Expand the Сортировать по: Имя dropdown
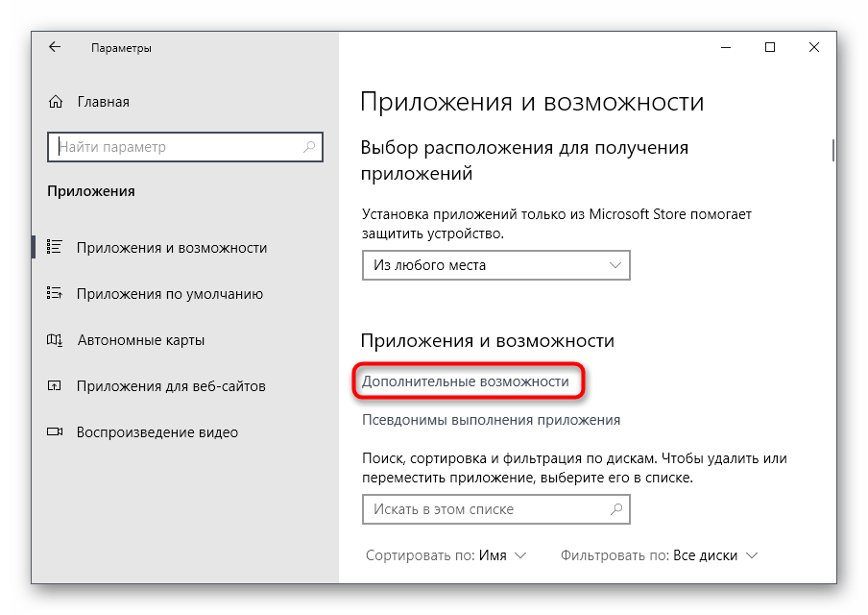 click(446, 555)
